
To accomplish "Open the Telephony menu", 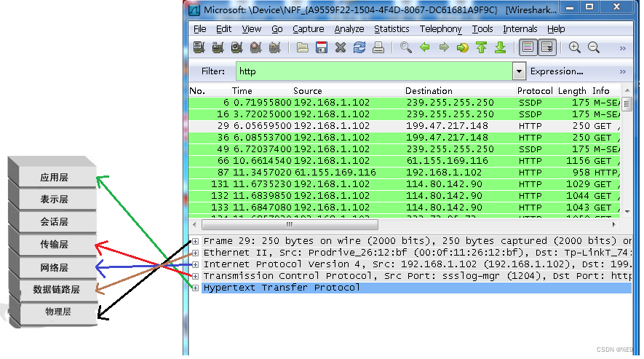I will pos(441,29).
